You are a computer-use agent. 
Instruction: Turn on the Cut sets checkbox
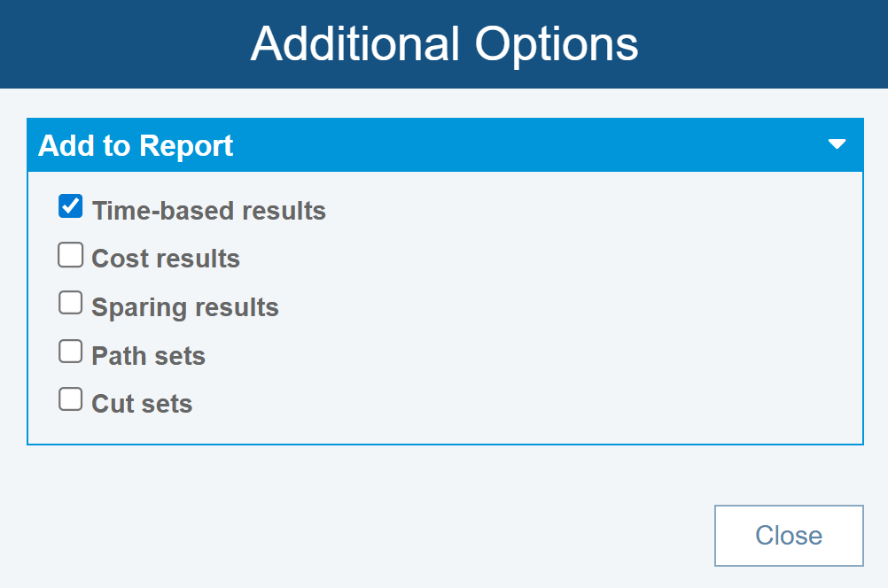70,400
